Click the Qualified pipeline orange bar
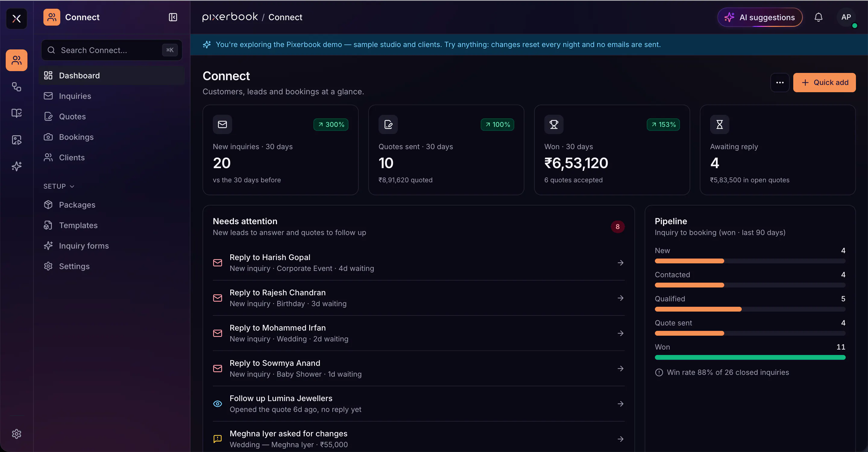The width and height of the screenshot is (868, 452). pyautogui.click(x=698, y=309)
